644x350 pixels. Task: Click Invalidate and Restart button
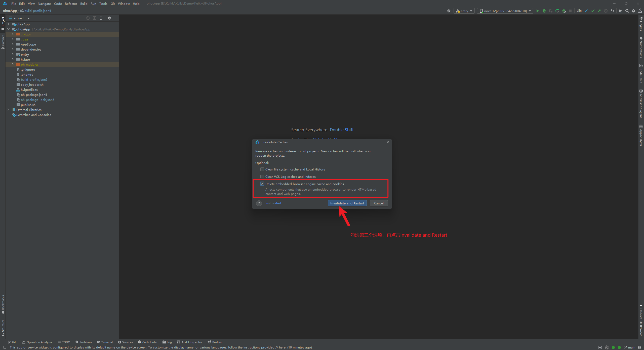[347, 203]
